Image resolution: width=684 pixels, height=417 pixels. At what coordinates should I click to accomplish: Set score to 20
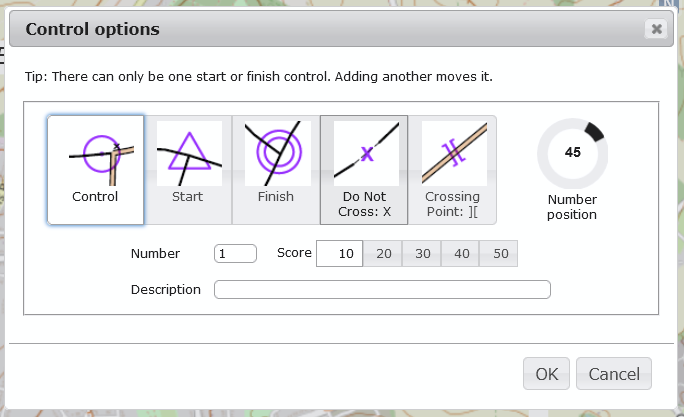tap(383, 253)
